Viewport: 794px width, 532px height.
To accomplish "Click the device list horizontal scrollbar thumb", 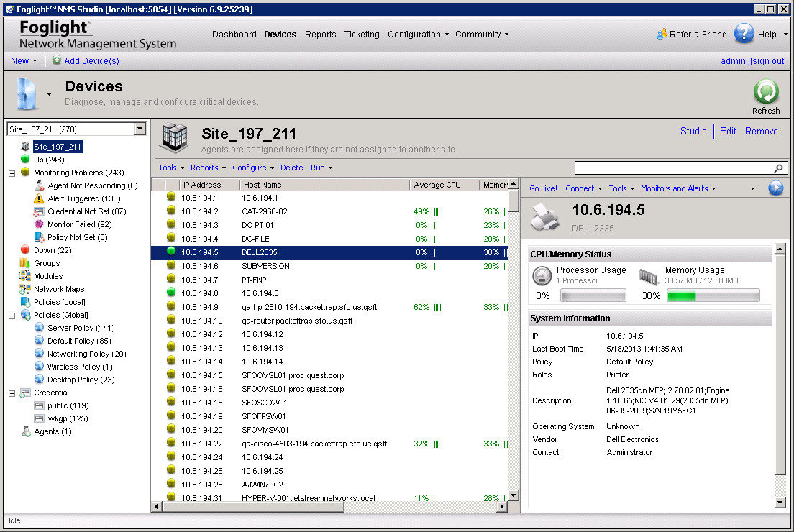I will (253, 506).
